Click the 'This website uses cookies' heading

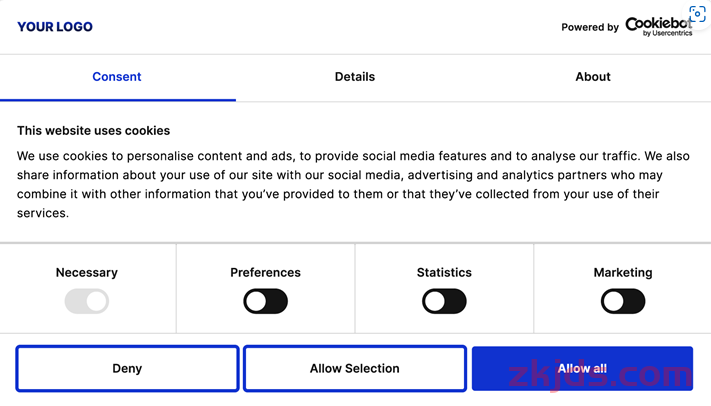(93, 131)
